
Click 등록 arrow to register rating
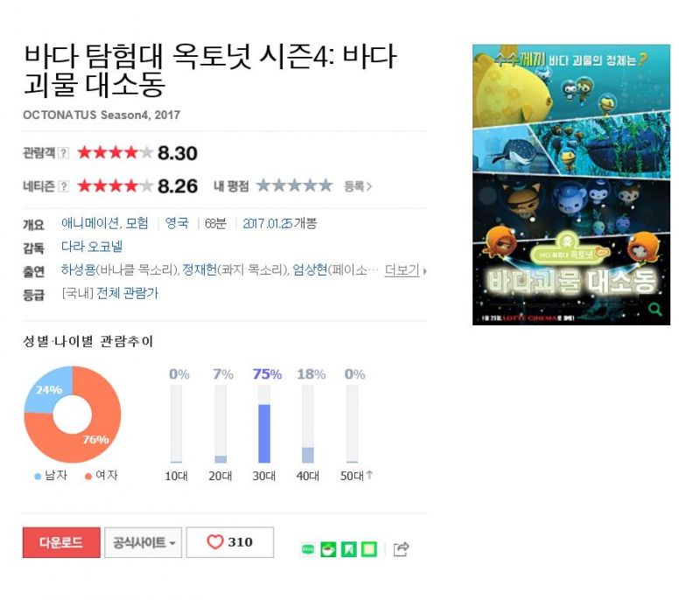pos(358,186)
